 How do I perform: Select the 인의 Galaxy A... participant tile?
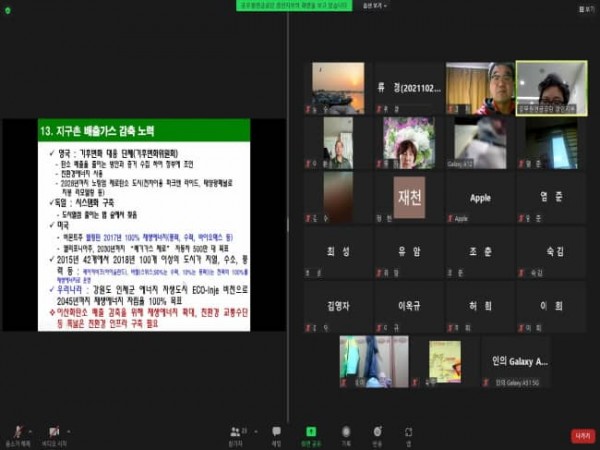click(x=516, y=362)
